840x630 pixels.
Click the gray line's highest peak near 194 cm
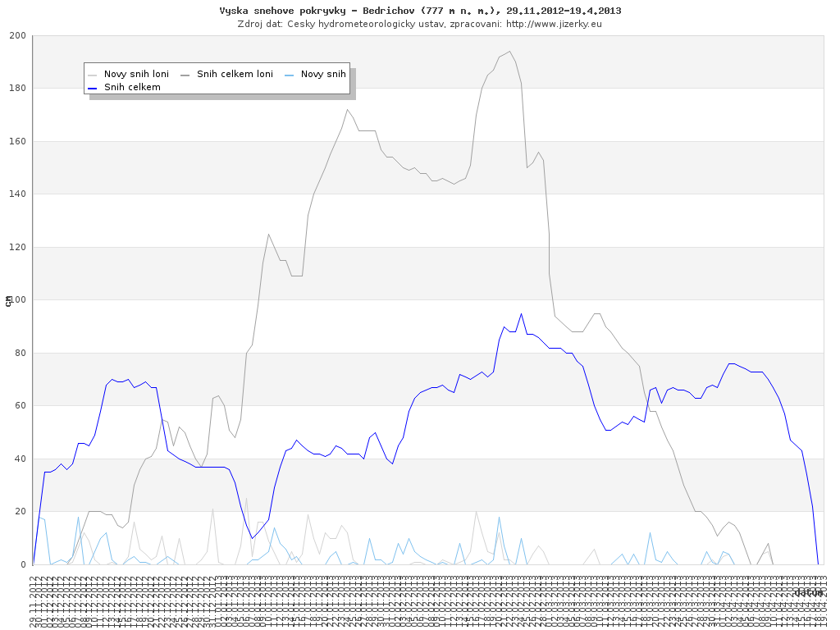510,51
